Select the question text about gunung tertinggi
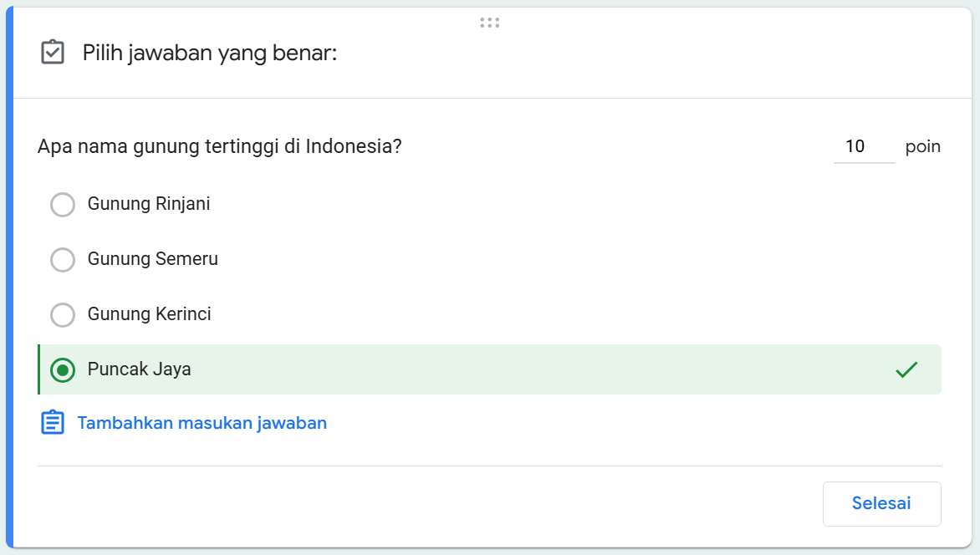This screenshot has height=555, width=980. tap(219, 145)
